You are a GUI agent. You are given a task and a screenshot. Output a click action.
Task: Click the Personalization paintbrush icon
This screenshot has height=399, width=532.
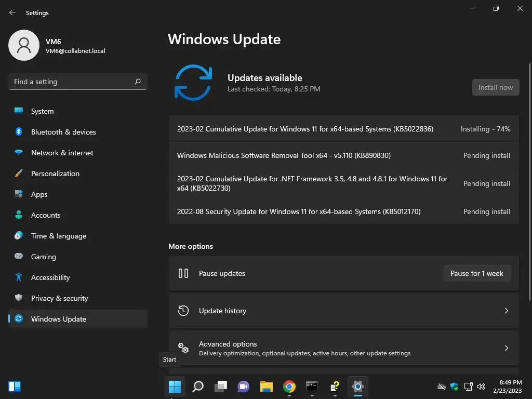(x=19, y=174)
